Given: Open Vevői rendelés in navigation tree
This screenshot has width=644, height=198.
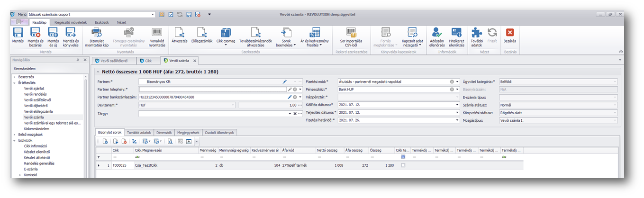Looking at the screenshot, I should tap(35, 94).
